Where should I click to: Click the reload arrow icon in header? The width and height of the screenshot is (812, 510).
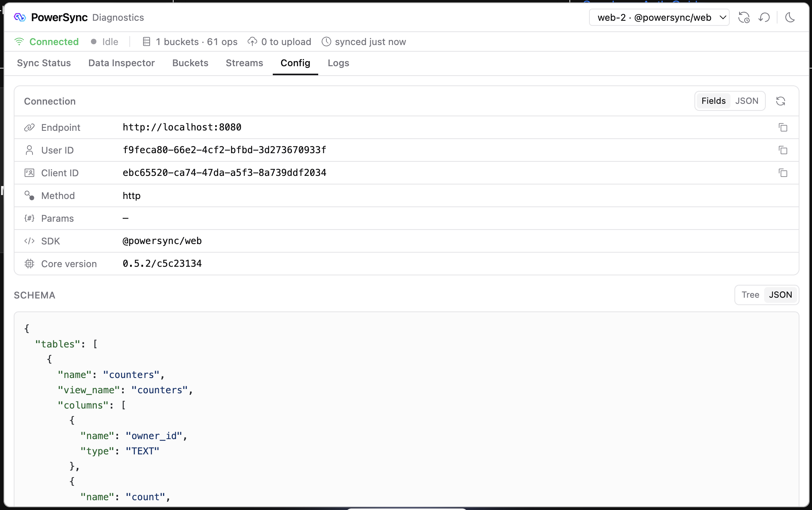click(764, 18)
